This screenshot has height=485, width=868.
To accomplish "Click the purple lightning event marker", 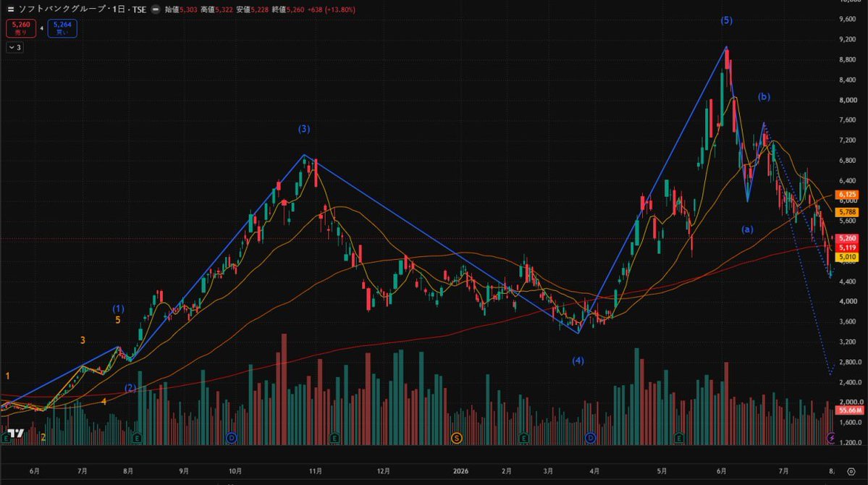I will (x=831, y=438).
